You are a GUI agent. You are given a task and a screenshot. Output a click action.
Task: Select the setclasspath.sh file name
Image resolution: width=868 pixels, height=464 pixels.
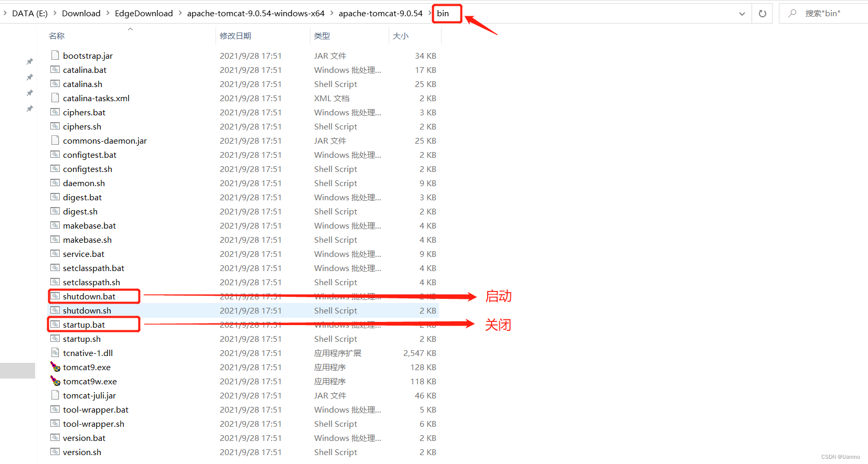(91, 282)
